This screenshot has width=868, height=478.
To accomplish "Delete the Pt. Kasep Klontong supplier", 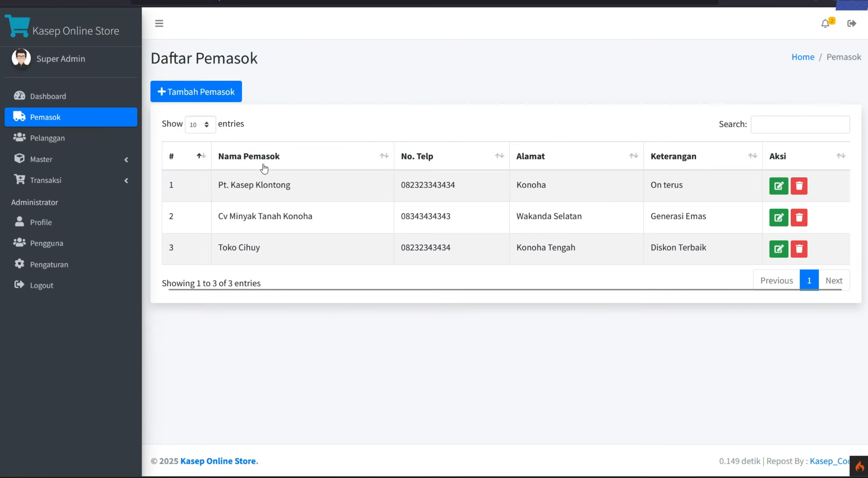I will 799,186.
